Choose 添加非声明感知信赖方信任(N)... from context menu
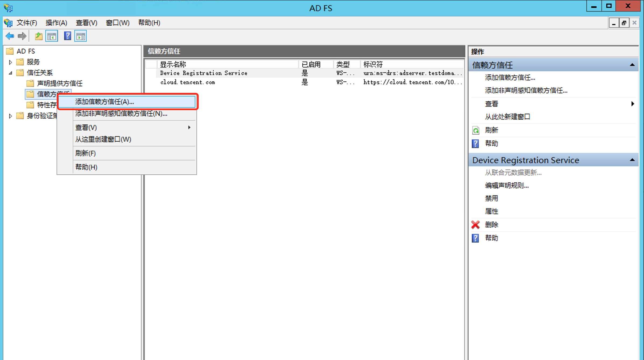Viewport: 644px width, 360px height. 121,114
